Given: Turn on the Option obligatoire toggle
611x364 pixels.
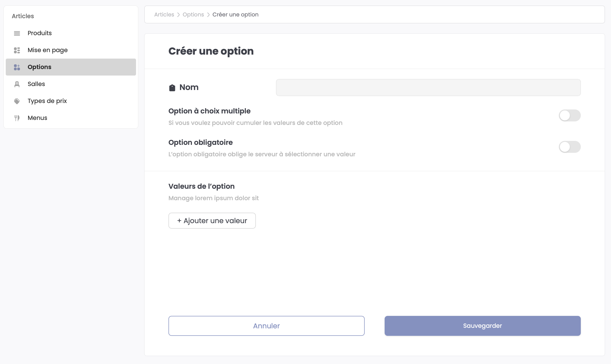Looking at the screenshot, I should [570, 147].
